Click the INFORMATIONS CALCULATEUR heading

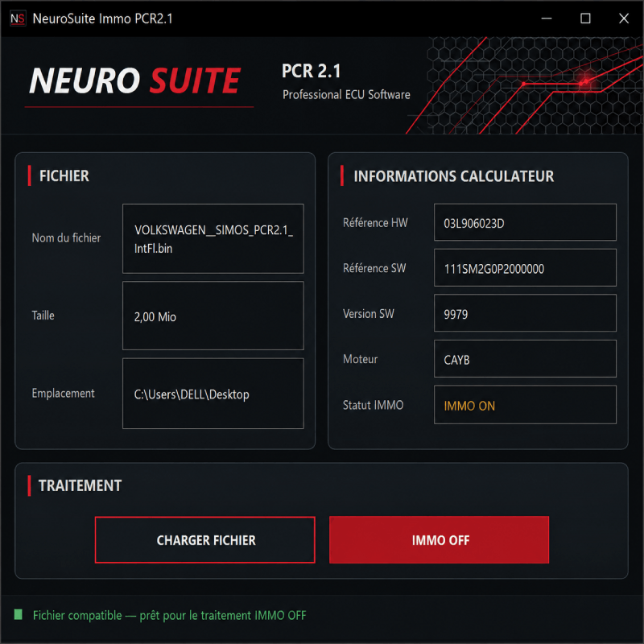pyautogui.click(x=454, y=176)
